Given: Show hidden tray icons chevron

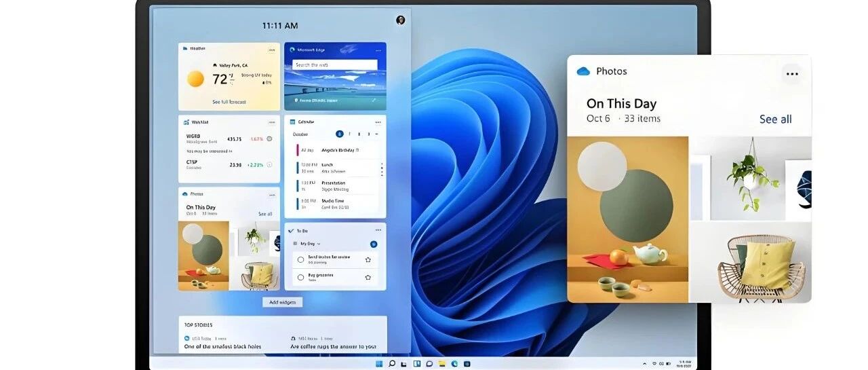Looking at the screenshot, I should (x=644, y=364).
